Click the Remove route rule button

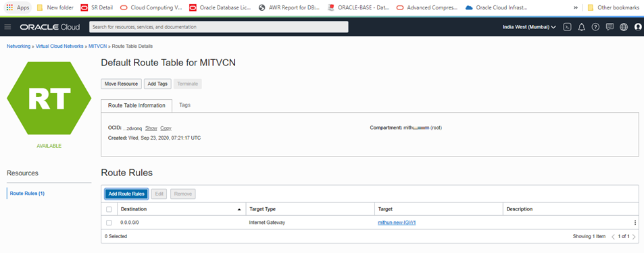(182, 194)
